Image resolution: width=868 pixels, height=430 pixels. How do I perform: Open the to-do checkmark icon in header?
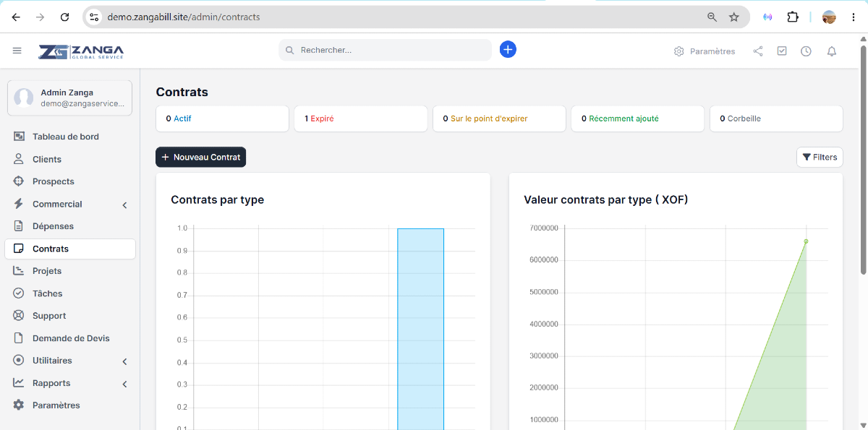pyautogui.click(x=782, y=51)
